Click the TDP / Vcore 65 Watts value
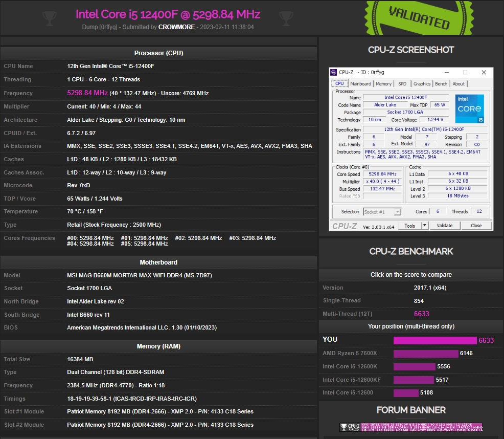Viewport: 504px width, 439px height. tap(95, 199)
